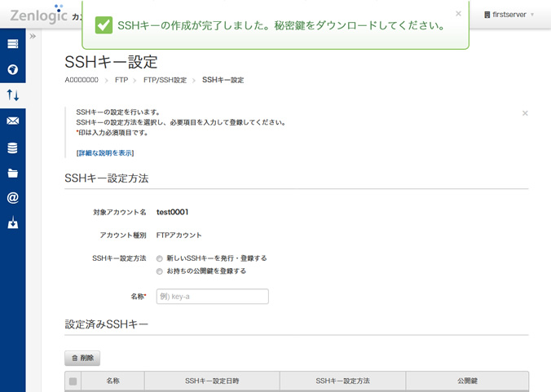
Task: Open the mail envelope icon in sidebar
Action: pos(13,121)
